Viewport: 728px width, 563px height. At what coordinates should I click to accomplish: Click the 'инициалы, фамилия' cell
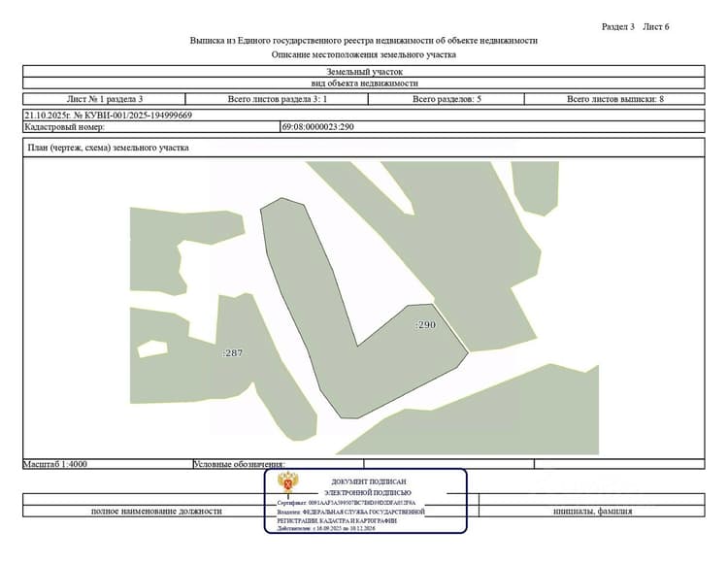point(592,511)
